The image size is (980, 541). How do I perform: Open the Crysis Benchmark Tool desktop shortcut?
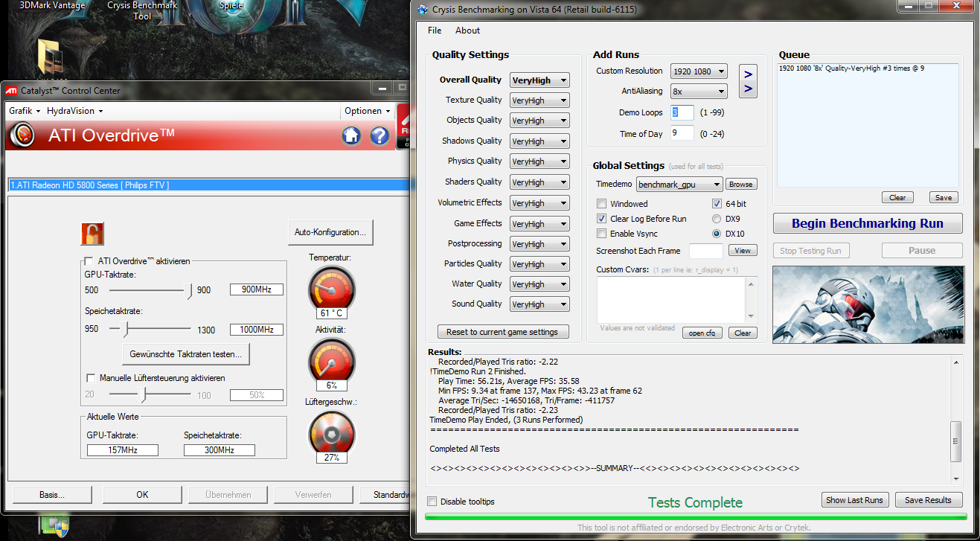pos(142,10)
